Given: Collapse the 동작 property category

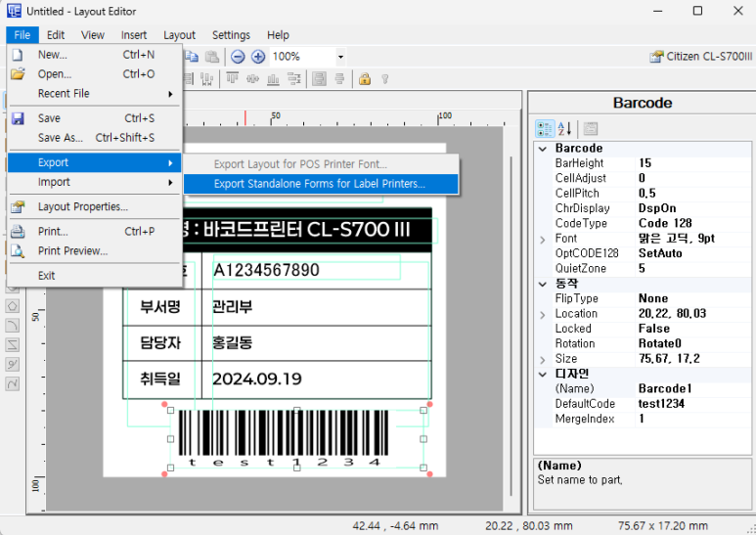Looking at the screenshot, I should (x=543, y=284).
